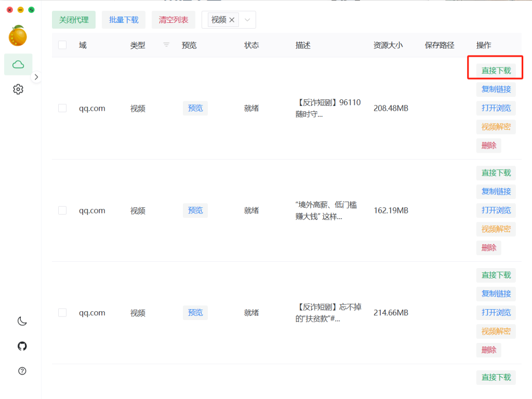This screenshot has width=532, height=399.
Task: Click the 批量下载 button
Action: coord(123,19)
